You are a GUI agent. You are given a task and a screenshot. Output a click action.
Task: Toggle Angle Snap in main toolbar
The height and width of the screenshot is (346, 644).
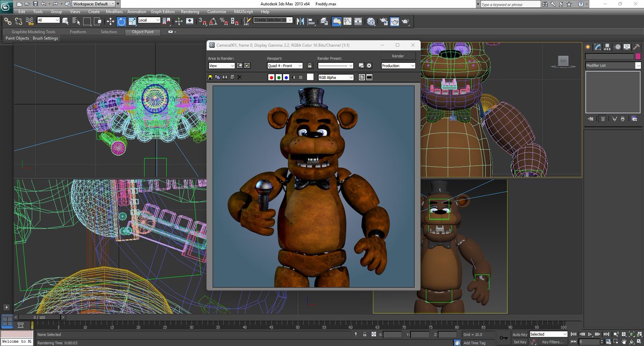pos(214,21)
